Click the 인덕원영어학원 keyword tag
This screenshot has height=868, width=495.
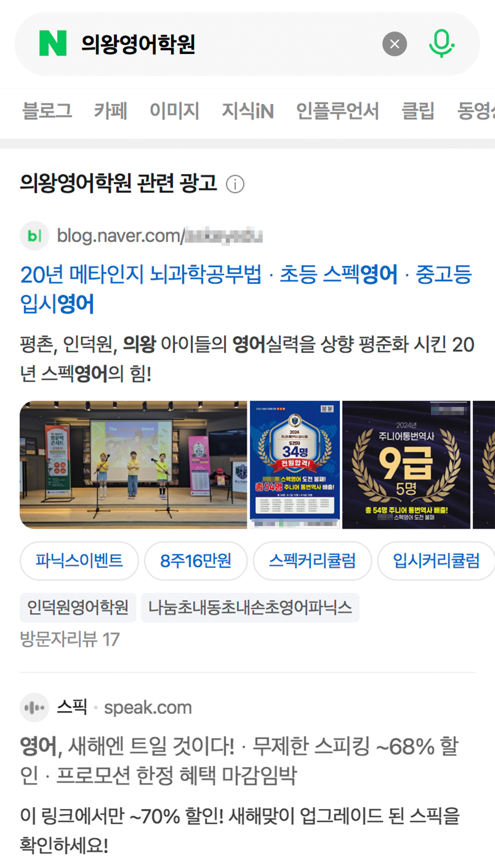[78, 608]
